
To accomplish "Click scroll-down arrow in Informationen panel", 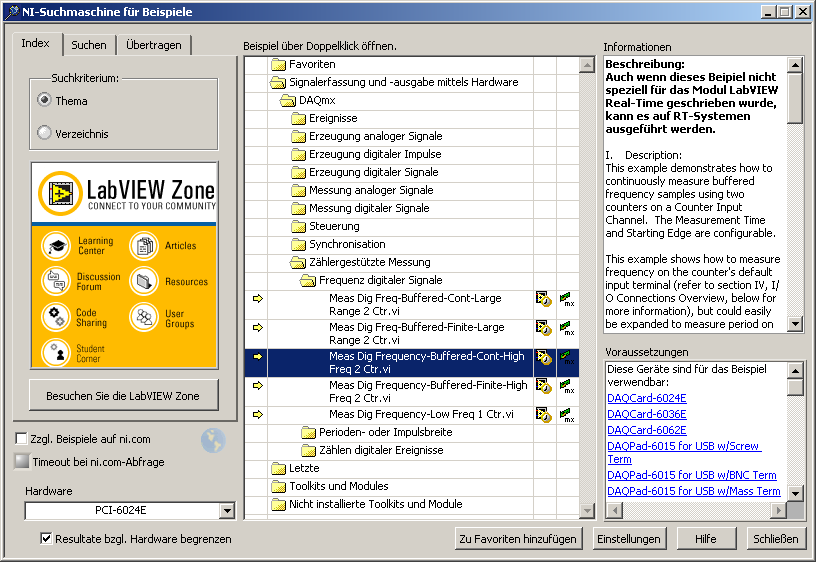I will click(795, 324).
